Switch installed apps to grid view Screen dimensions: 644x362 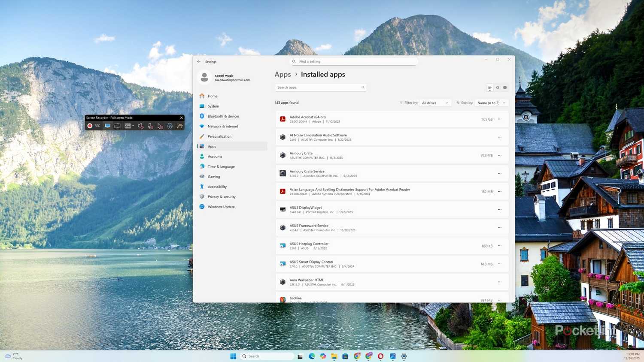coord(497,87)
